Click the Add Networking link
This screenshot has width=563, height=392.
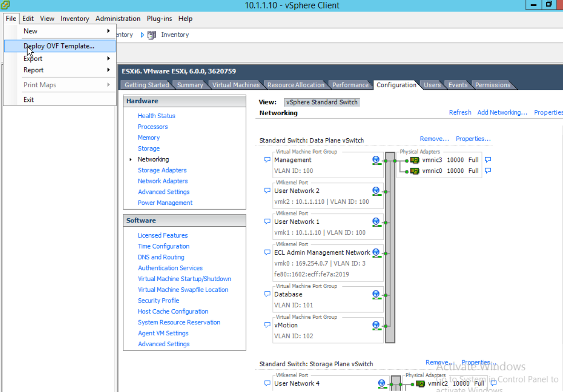pos(502,112)
